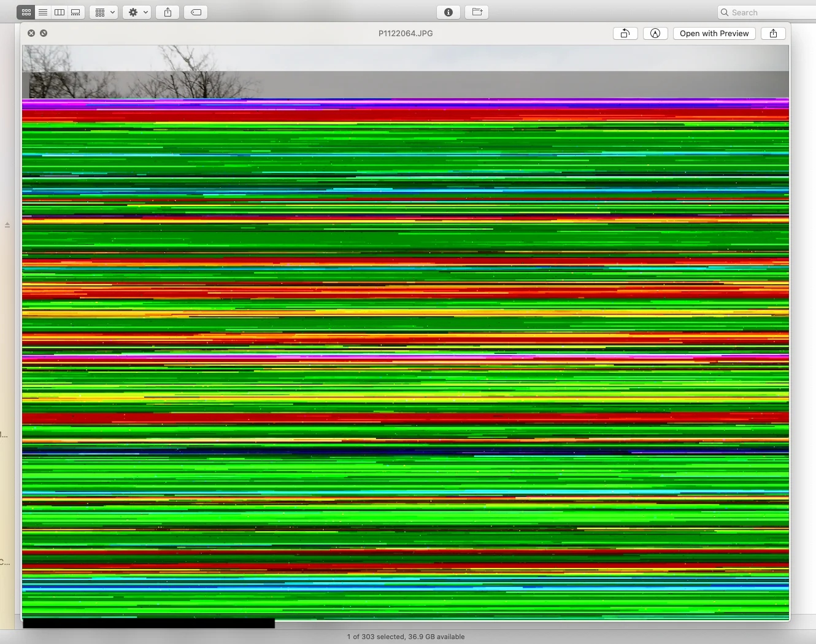
Task: Switch Finder to gallery view
Action: [x=76, y=12]
